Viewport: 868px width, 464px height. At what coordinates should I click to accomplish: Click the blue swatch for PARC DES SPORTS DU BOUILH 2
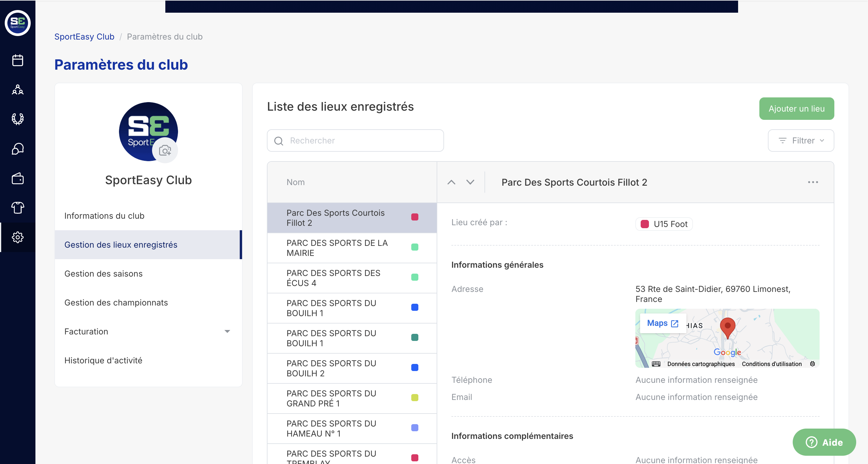click(x=415, y=367)
